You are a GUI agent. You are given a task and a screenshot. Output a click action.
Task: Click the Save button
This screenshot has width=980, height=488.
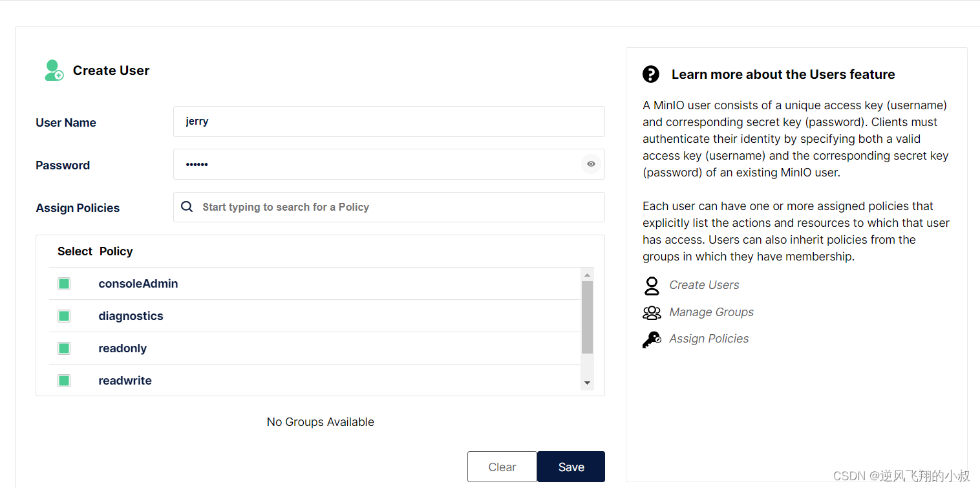(x=571, y=467)
